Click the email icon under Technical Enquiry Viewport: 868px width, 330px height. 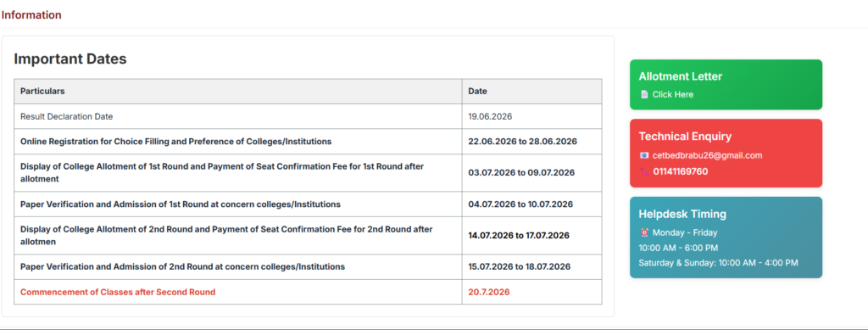644,155
